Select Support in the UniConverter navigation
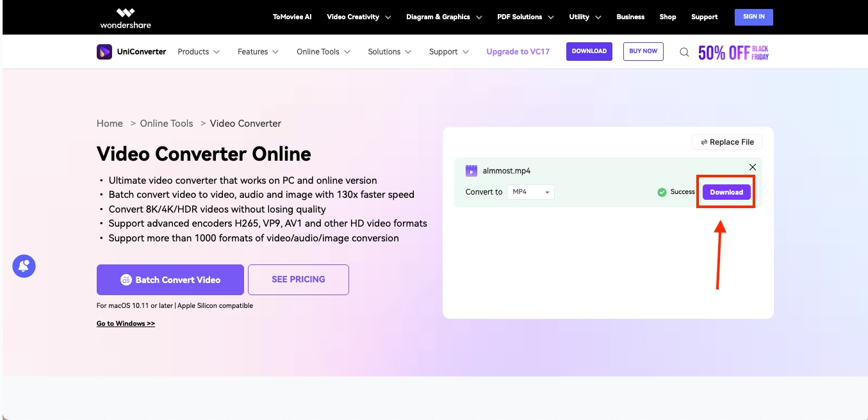The image size is (868, 420). tap(444, 51)
